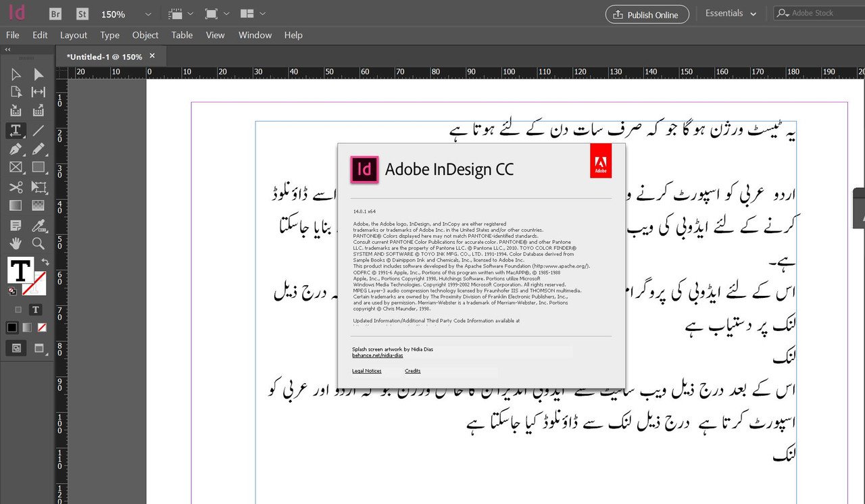Set formatting affects container
The image size is (865, 504).
18,309
